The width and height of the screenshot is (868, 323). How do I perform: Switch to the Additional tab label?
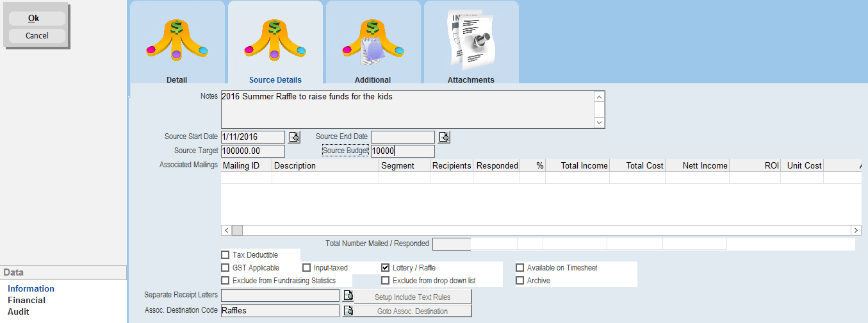point(373,80)
